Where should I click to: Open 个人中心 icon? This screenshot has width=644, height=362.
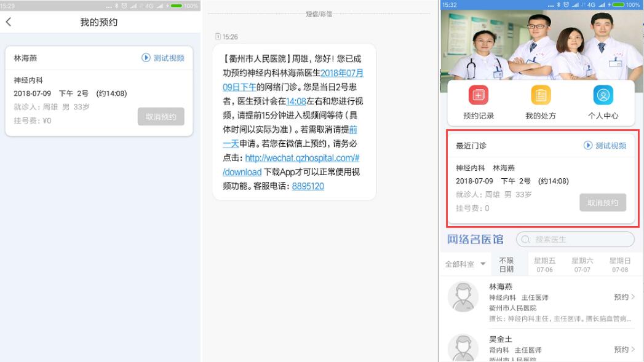coord(603,103)
